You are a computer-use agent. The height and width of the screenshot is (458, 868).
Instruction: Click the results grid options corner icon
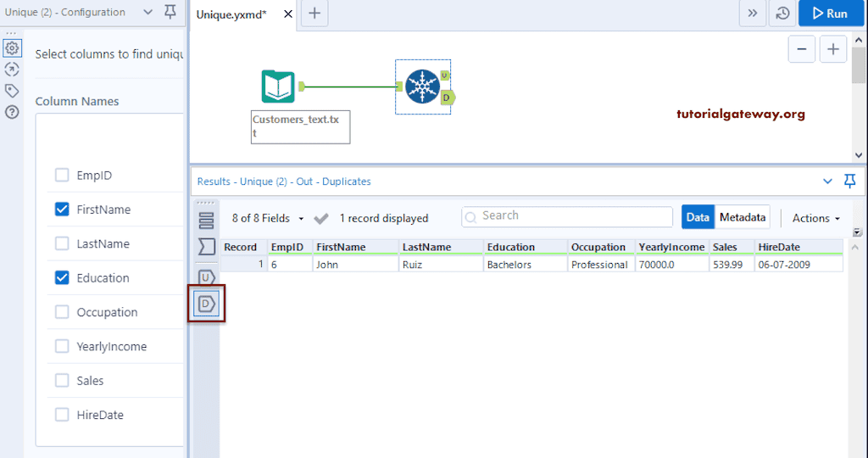pyautogui.click(x=858, y=232)
